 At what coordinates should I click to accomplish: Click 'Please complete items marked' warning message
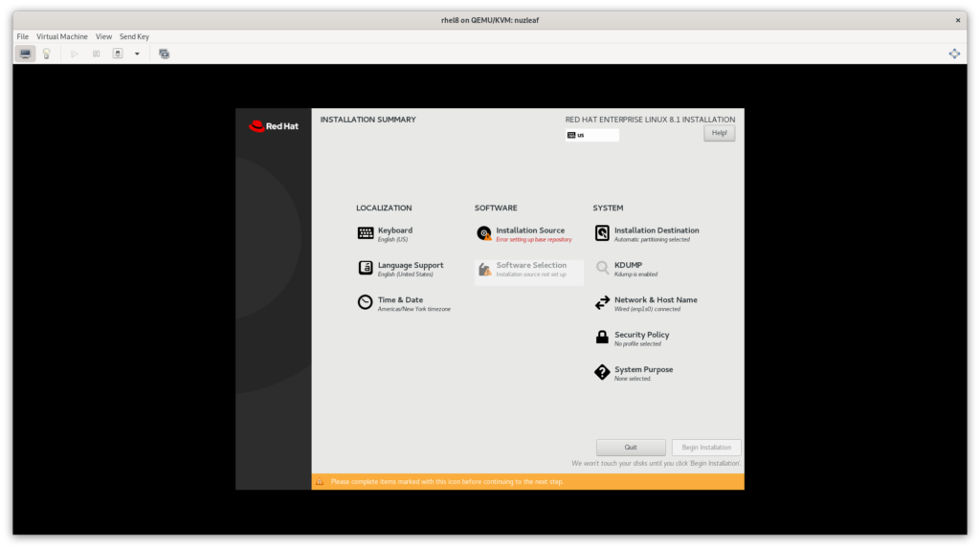coord(447,481)
